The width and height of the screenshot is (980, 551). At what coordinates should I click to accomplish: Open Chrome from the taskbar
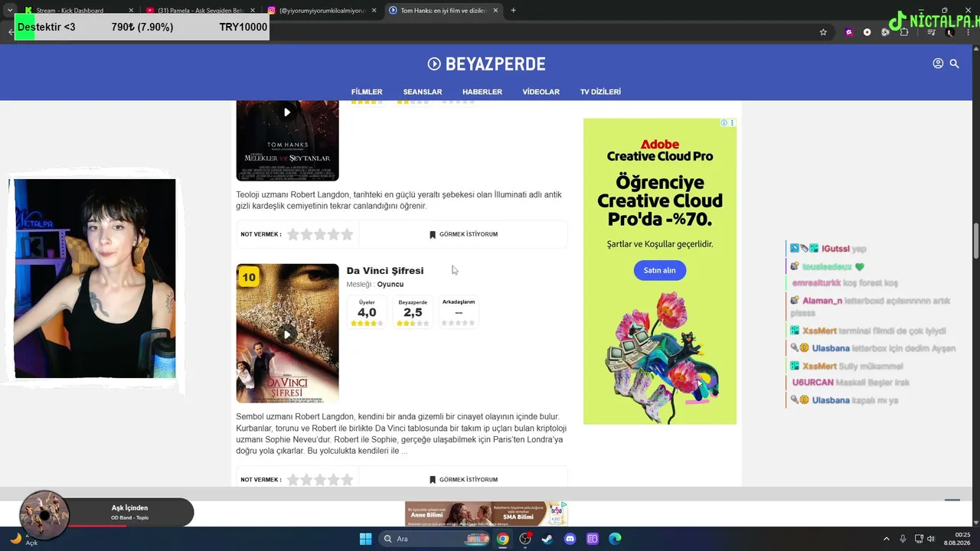click(502, 539)
